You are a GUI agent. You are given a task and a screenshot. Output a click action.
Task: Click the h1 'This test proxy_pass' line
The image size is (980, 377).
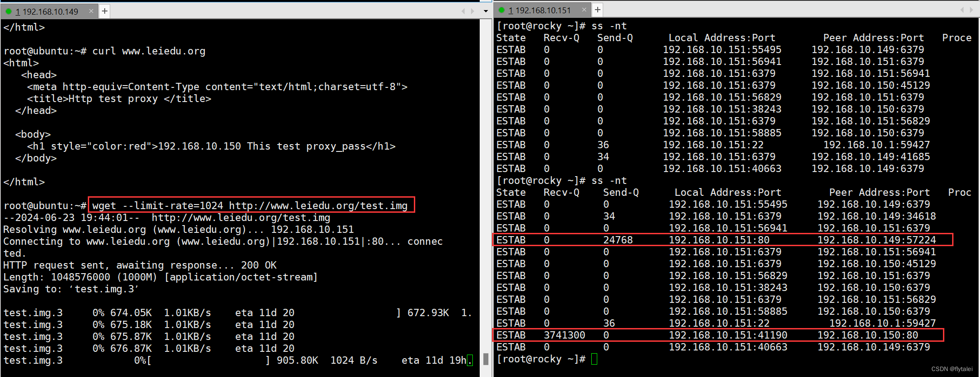pos(211,146)
